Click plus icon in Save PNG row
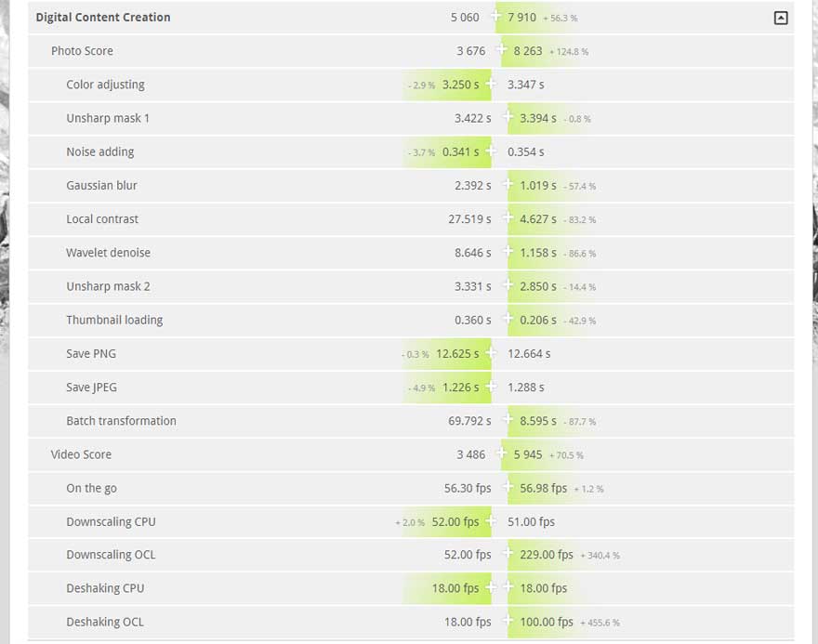Image resolution: width=818 pixels, height=644 pixels. tap(491, 352)
